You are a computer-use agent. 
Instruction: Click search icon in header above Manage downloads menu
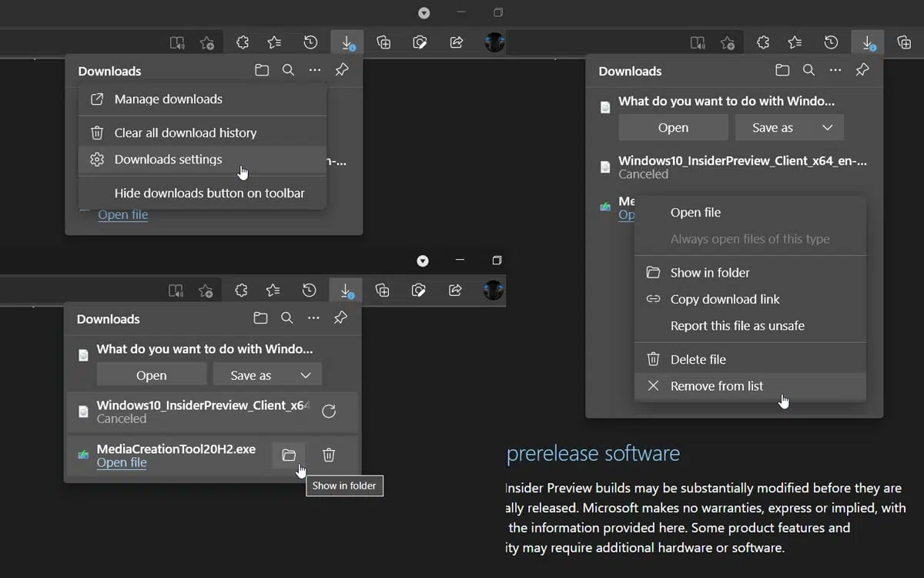[x=288, y=70]
